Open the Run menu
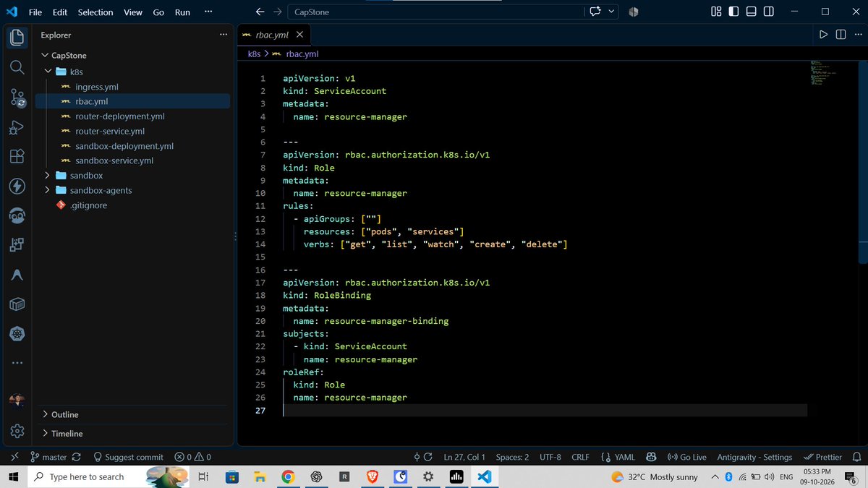Viewport: 868px width, 488px height. [182, 12]
